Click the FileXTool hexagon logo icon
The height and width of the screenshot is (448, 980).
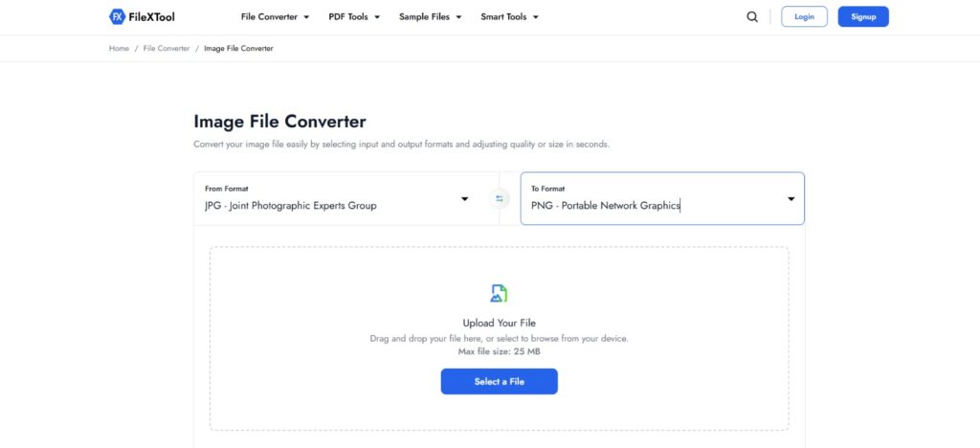click(x=117, y=16)
